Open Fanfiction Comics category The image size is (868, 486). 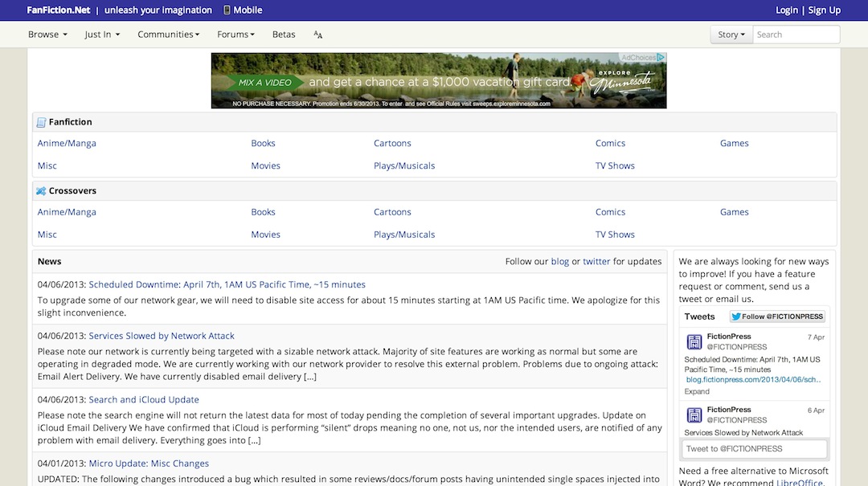[x=610, y=143]
